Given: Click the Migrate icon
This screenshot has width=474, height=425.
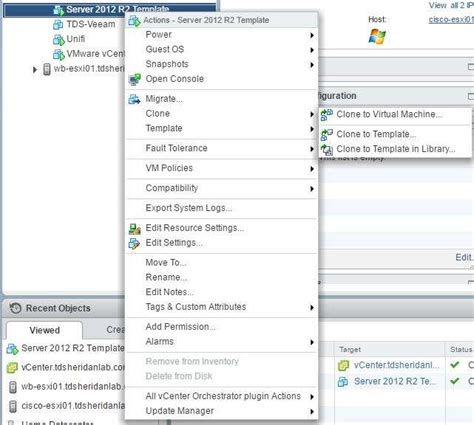Looking at the screenshot, I should [135, 99].
